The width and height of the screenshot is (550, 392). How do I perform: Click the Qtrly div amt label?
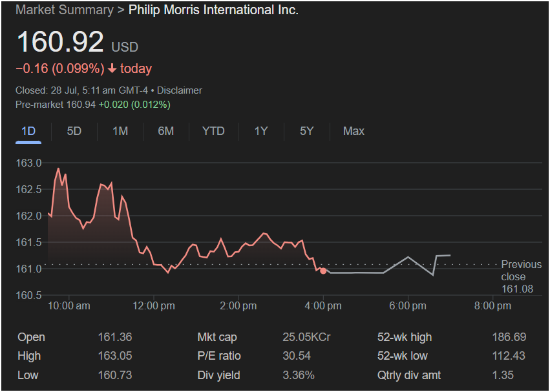point(409,375)
